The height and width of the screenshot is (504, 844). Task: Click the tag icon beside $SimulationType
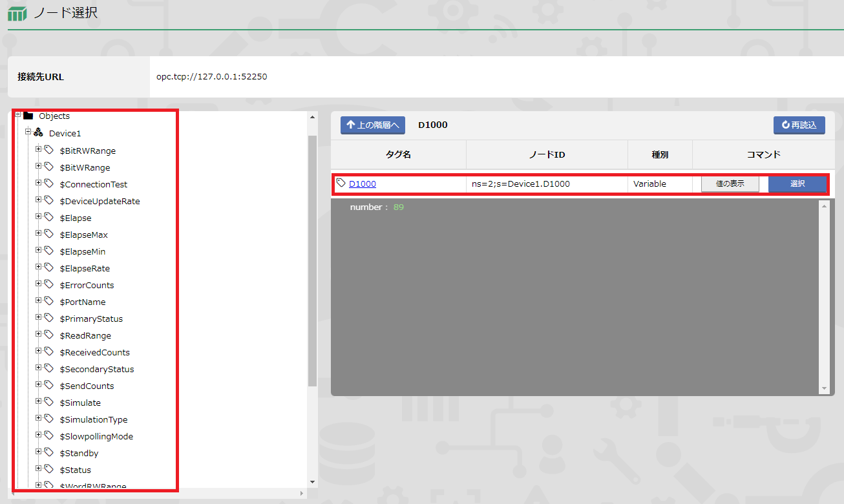[48, 418]
